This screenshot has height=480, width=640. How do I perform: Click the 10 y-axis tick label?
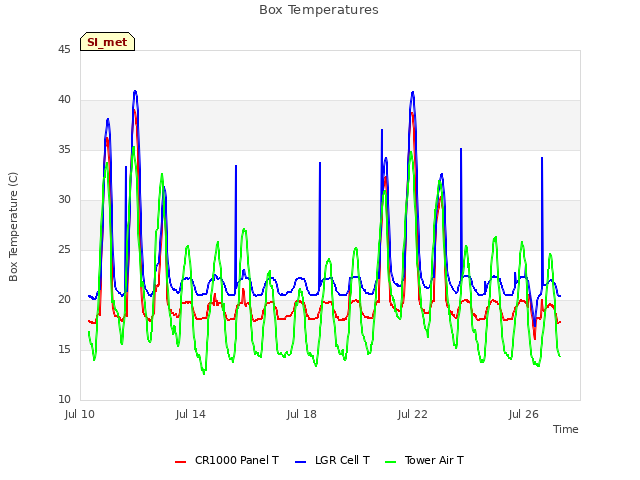point(64,399)
